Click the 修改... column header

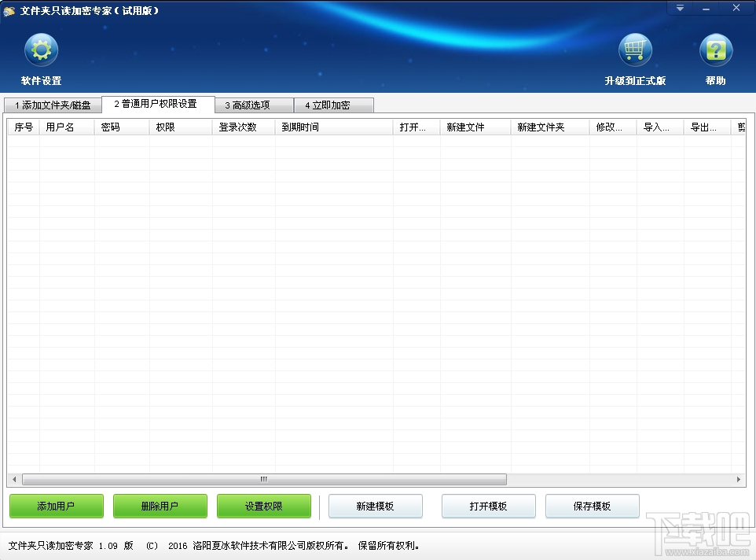click(613, 127)
